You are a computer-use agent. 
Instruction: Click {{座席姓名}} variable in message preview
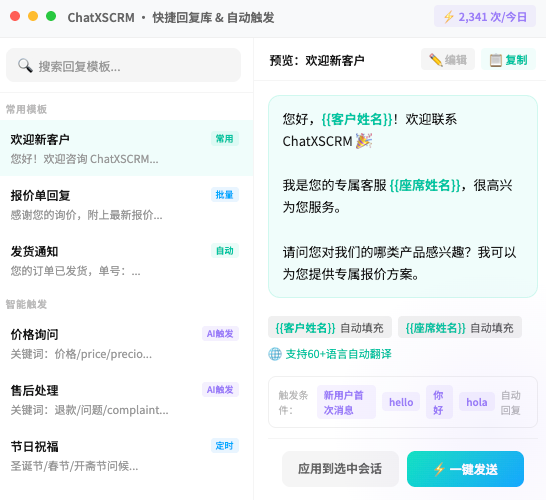point(425,185)
